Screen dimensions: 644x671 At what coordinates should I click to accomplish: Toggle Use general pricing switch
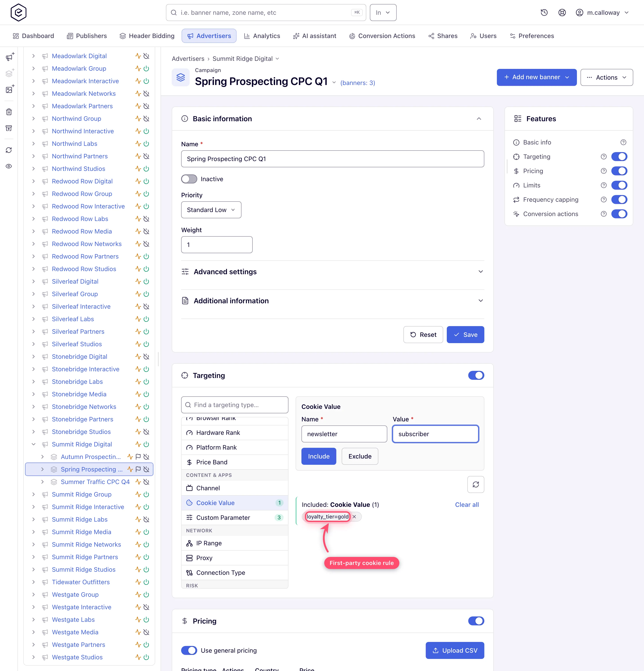tap(189, 650)
